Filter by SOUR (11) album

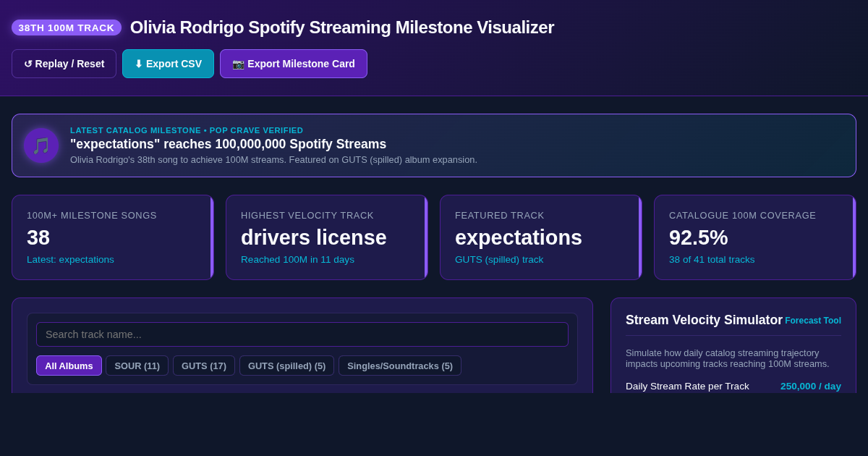click(x=137, y=366)
